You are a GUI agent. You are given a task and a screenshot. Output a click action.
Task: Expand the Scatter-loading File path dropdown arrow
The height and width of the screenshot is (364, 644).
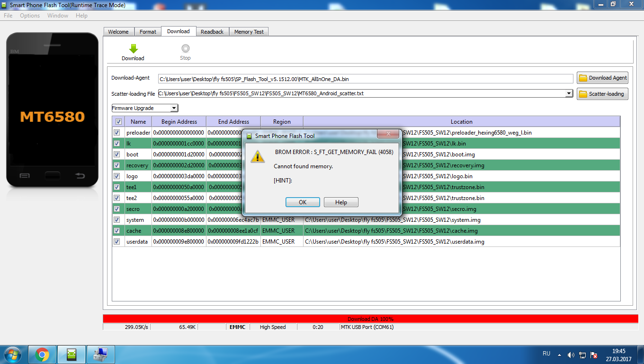pos(569,93)
